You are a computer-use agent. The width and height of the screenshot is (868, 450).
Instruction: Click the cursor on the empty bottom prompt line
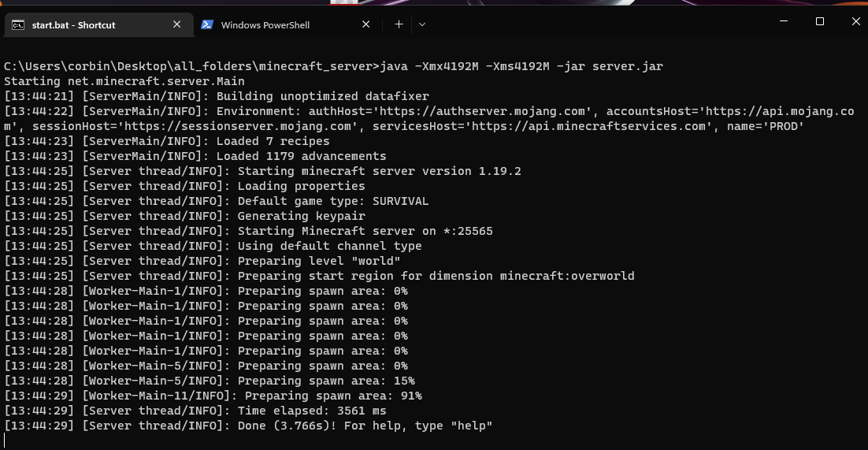coord(6,441)
